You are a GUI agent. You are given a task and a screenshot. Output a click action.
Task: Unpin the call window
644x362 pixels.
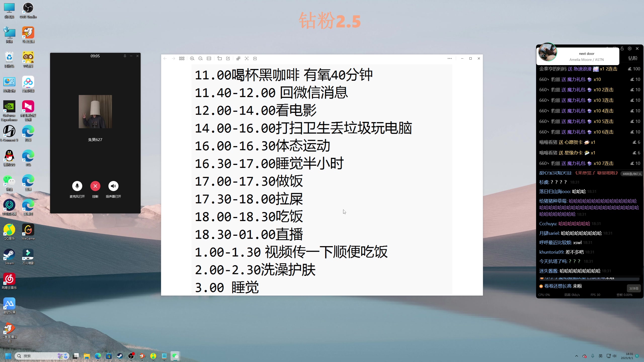125,56
